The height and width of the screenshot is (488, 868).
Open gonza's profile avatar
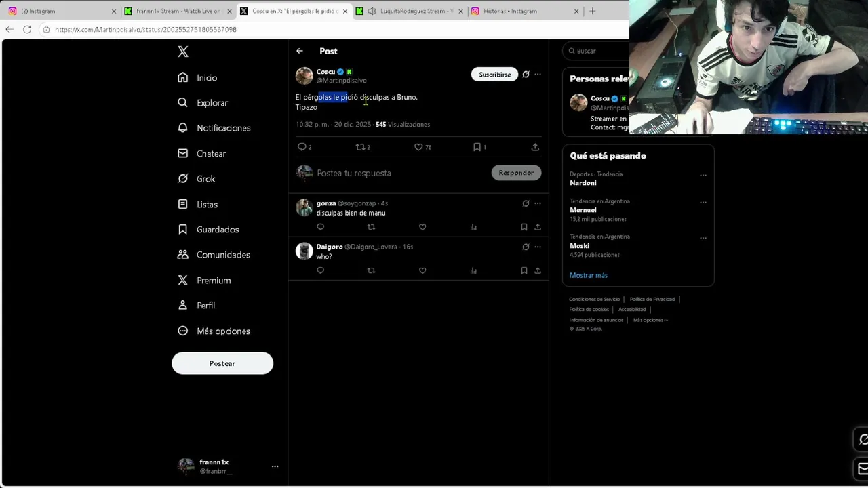tap(304, 207)
